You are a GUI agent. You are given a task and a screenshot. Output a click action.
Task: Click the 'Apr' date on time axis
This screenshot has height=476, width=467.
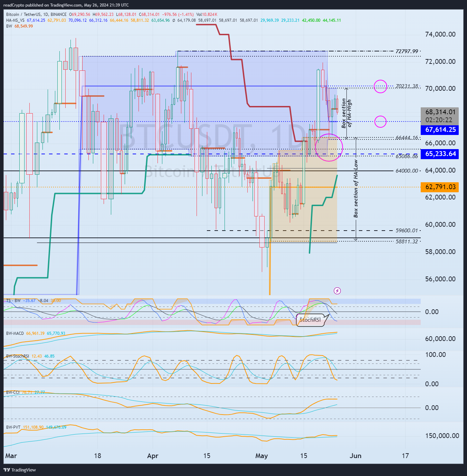[x=153, y=456]
